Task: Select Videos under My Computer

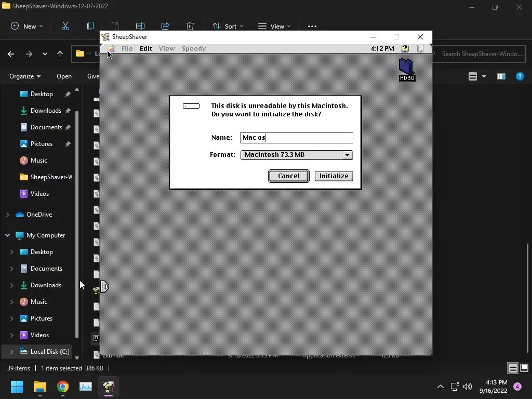Action: 39,335
